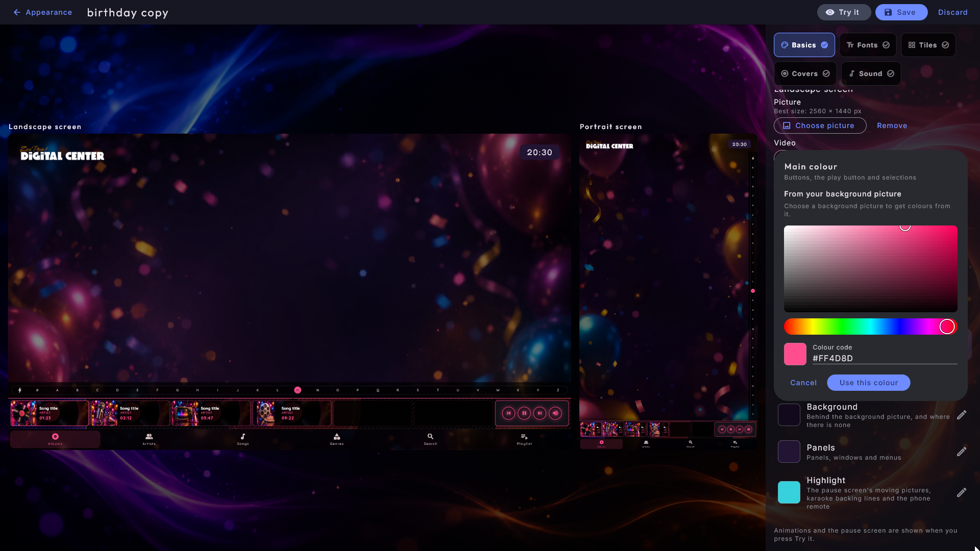Screen dimensions: 980x551
Task: Click the colour code input field
Action: pos(885,358)
